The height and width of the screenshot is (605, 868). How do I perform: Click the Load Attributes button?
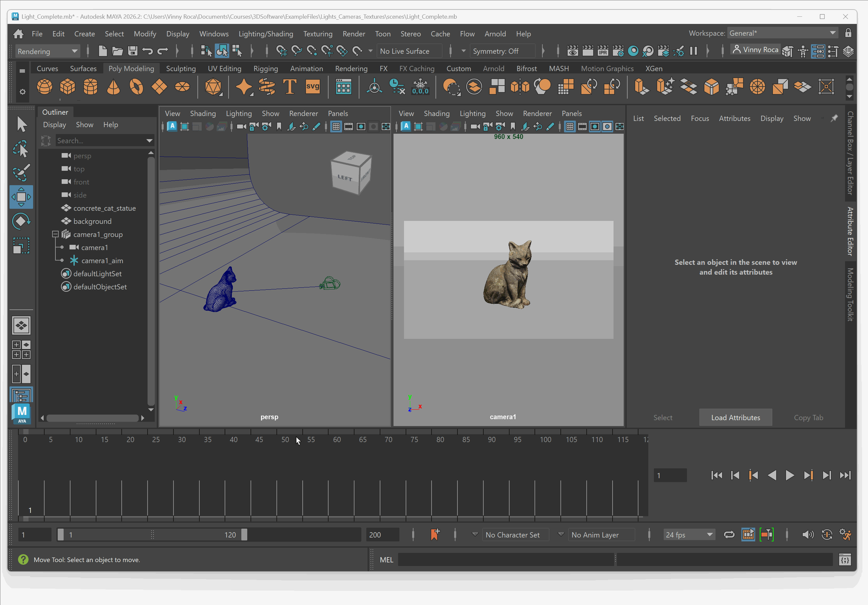(x=735, y=418)
